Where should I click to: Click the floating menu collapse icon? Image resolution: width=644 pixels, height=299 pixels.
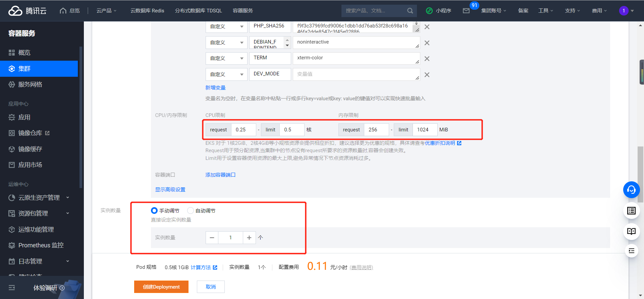tap(631, 251)
